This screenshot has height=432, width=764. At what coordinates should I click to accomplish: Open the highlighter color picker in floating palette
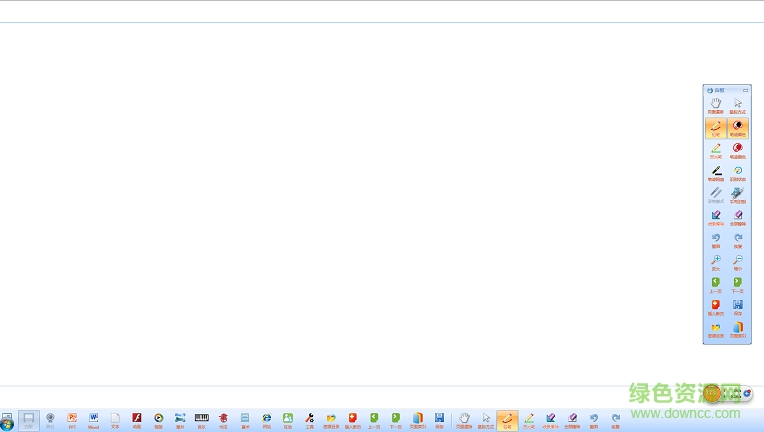[x=738, y=150]
